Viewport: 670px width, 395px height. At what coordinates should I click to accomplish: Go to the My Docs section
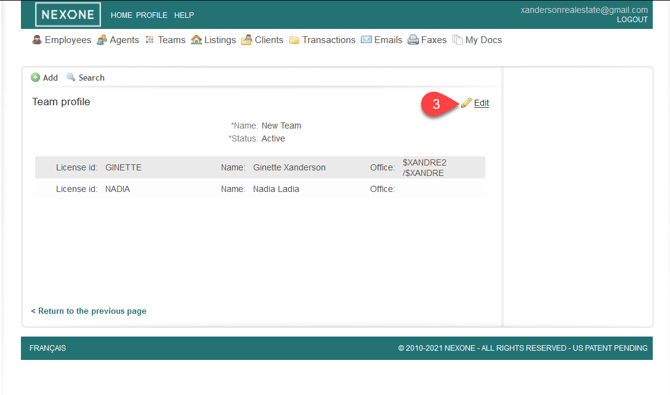484,40
